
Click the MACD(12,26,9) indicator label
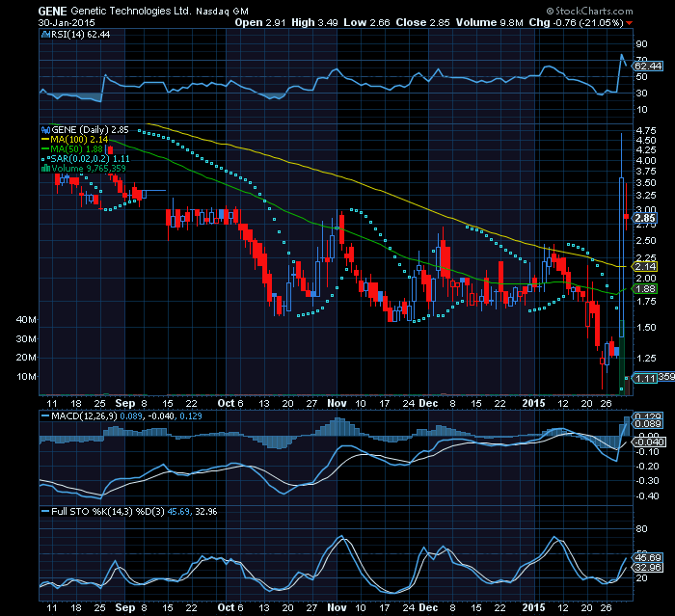84,416
